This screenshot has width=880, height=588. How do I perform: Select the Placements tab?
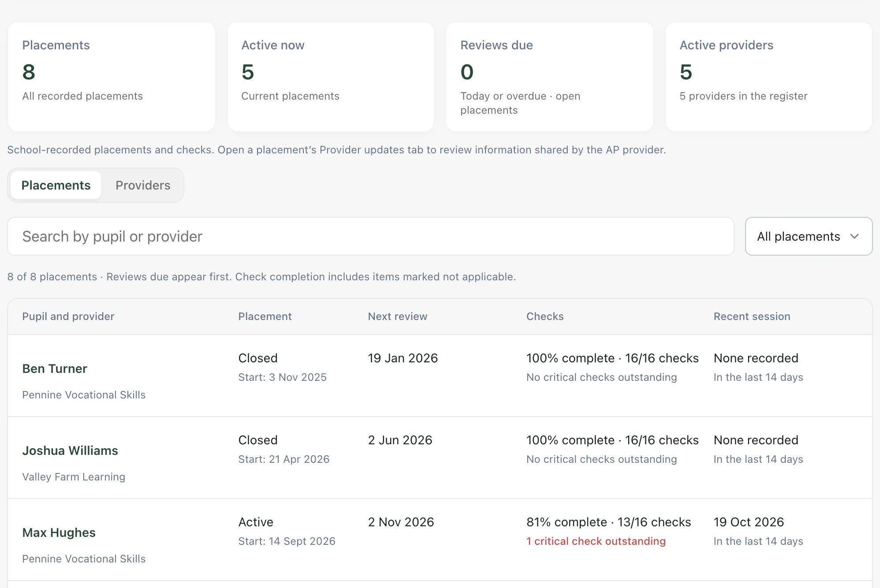click(56, 185)
